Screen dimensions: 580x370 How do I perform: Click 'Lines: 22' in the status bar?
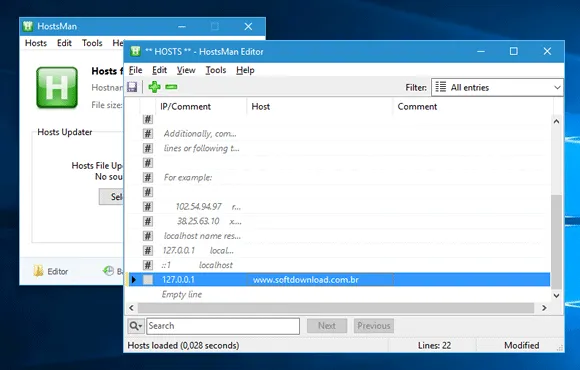coord(434,346)
